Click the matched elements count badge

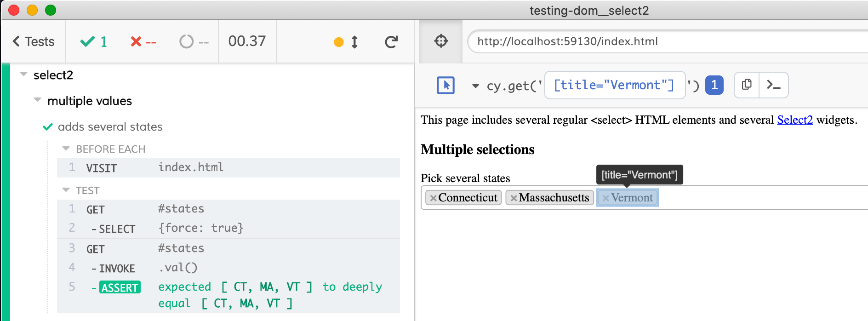click(x=714, y=85)
